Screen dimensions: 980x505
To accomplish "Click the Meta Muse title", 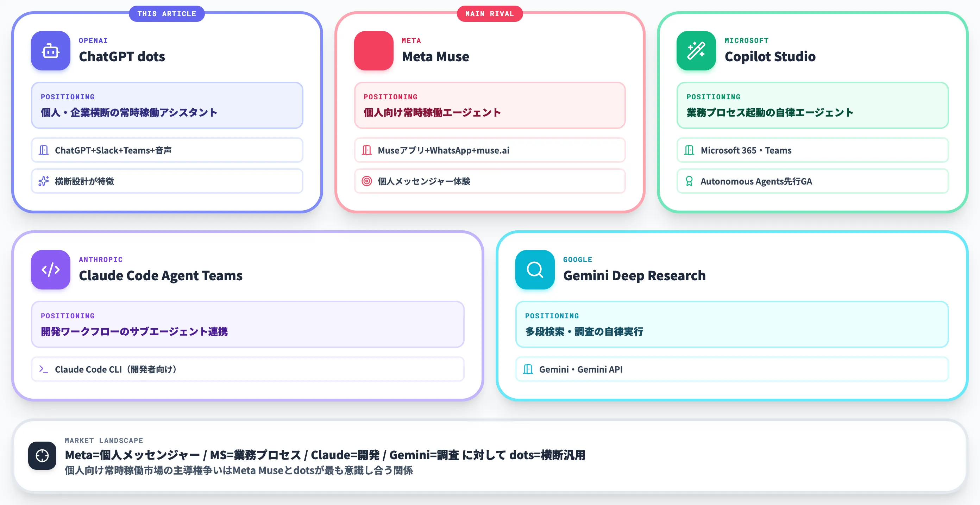I will tap(435, 56).
